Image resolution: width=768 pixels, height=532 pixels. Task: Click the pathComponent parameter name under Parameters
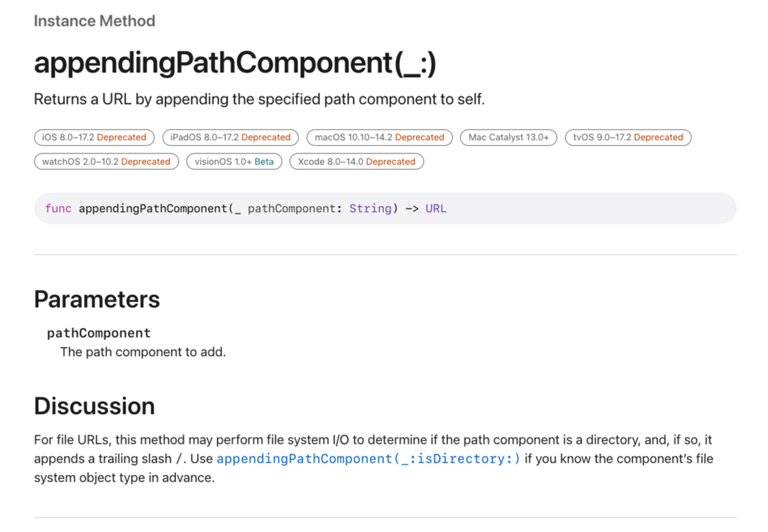pos(99,333)
